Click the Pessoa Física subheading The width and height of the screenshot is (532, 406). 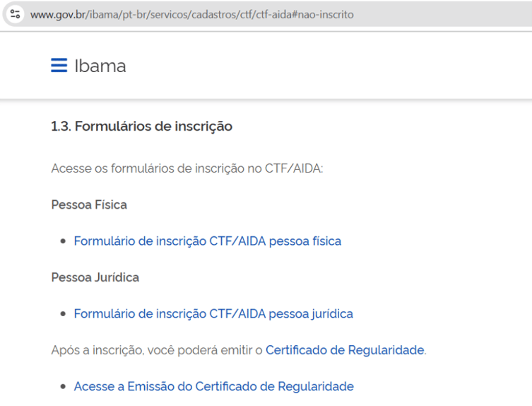pyautogui.click(x=89, y=204)
